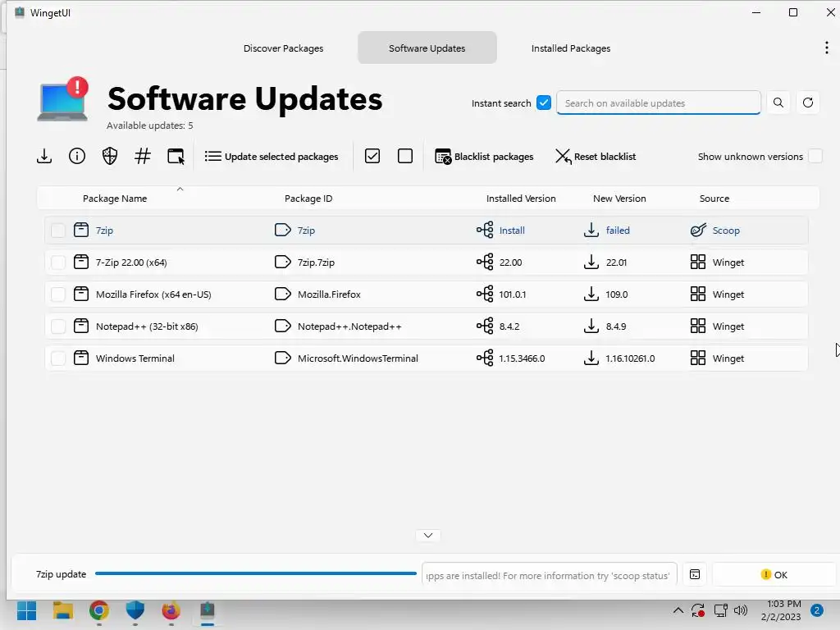This screenshot has height=630, width=840.
Task: Click the Software Updates laptop alert icon
Action: [62, 99]
